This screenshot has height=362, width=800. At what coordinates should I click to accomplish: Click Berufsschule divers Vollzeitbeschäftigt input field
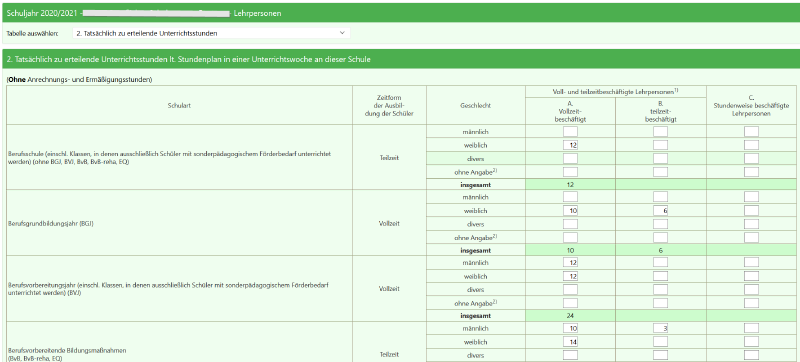570,158
